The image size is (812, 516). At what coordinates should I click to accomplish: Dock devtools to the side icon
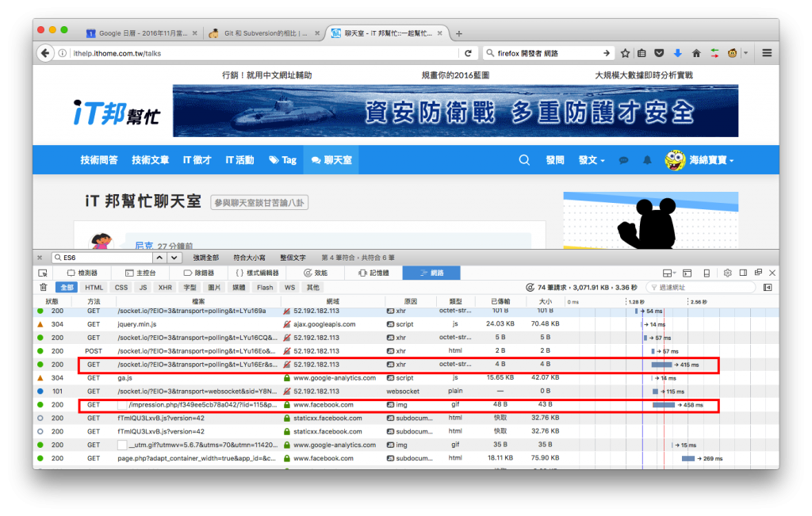click(x=743, y=273)
